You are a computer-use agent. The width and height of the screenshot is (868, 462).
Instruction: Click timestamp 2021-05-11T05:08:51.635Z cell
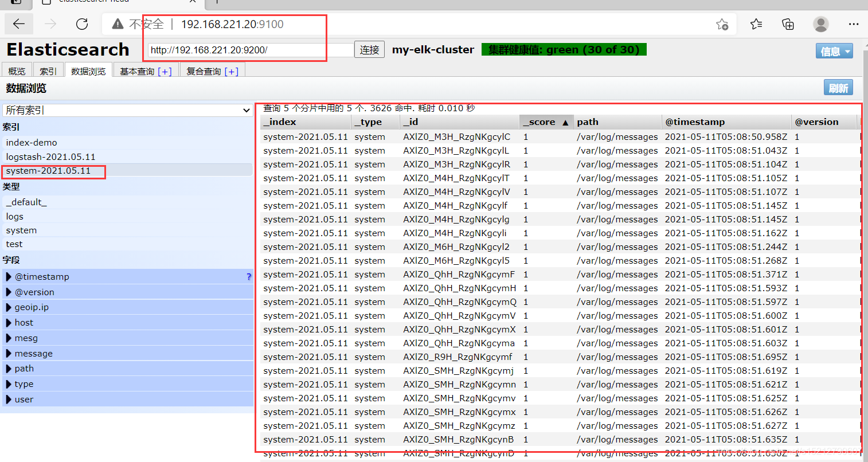click(x=726, y=439)
